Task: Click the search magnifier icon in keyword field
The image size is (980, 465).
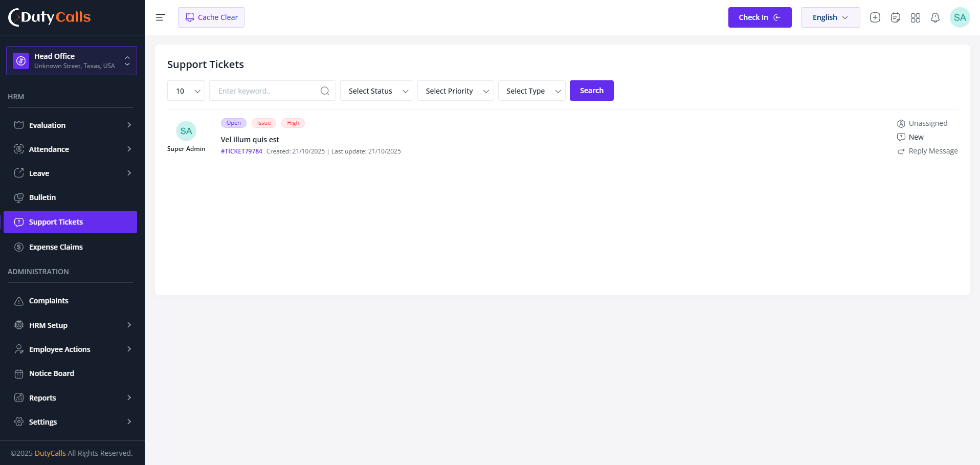Action: tap(325, 91)
